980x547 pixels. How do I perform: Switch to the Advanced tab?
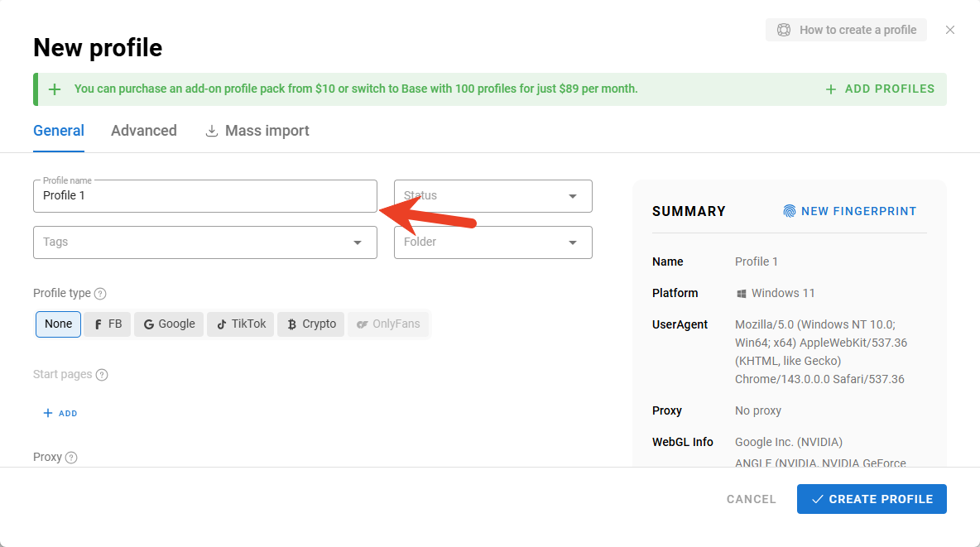pyautogui.click(x=144, y=131)
